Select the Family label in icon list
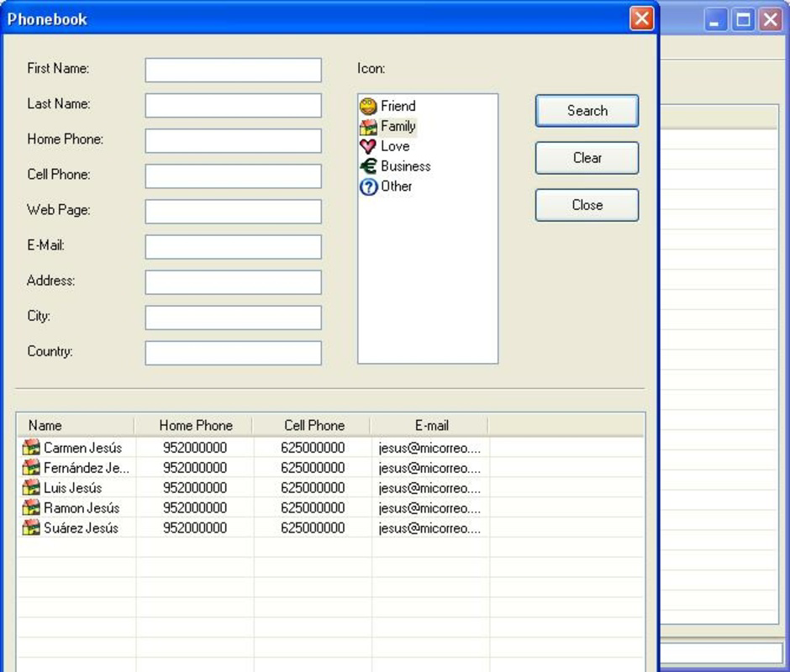The width and height of the screenshot is (790, 672). (x=398, y=127)
